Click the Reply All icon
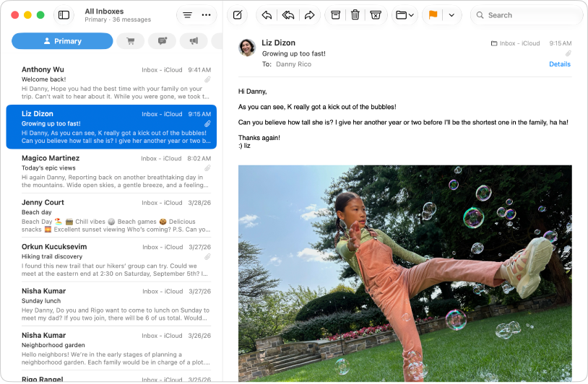588x384 pixels. (x=288, y=15)
